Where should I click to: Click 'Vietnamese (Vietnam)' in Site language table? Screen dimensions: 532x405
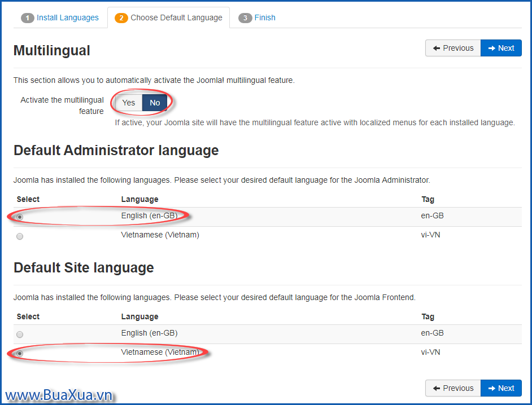tap(160, 352)
